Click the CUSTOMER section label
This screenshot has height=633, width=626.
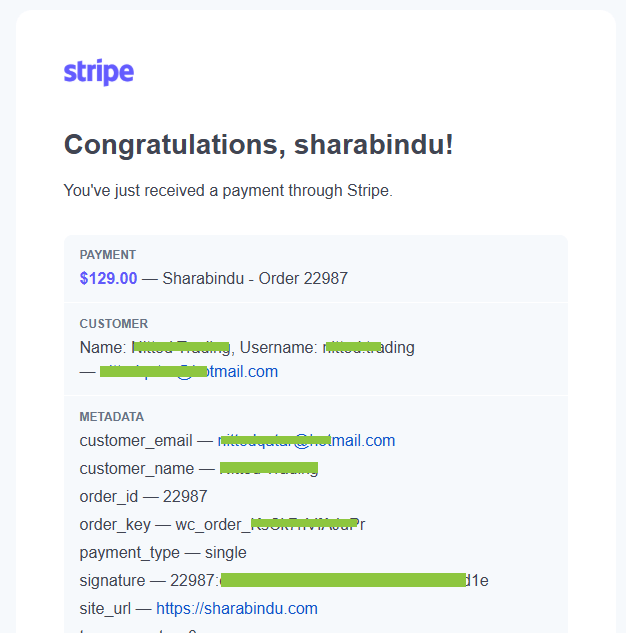[x=114, y=324]
